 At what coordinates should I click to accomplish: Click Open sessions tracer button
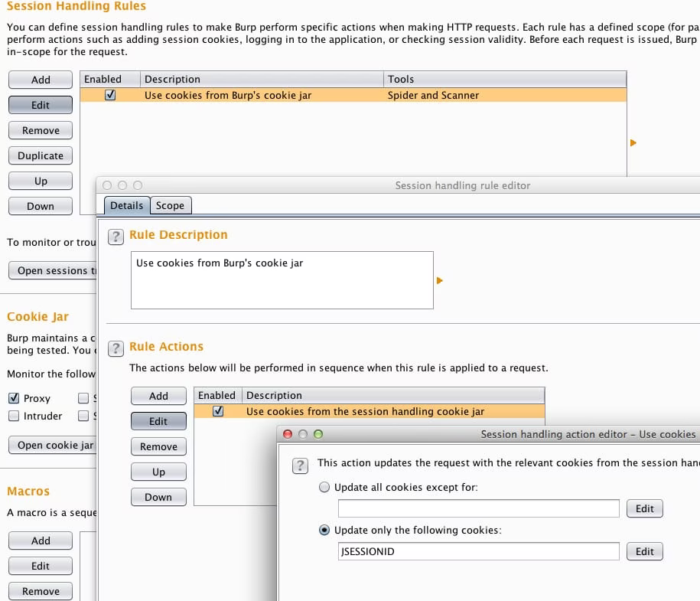coord(53,270)
